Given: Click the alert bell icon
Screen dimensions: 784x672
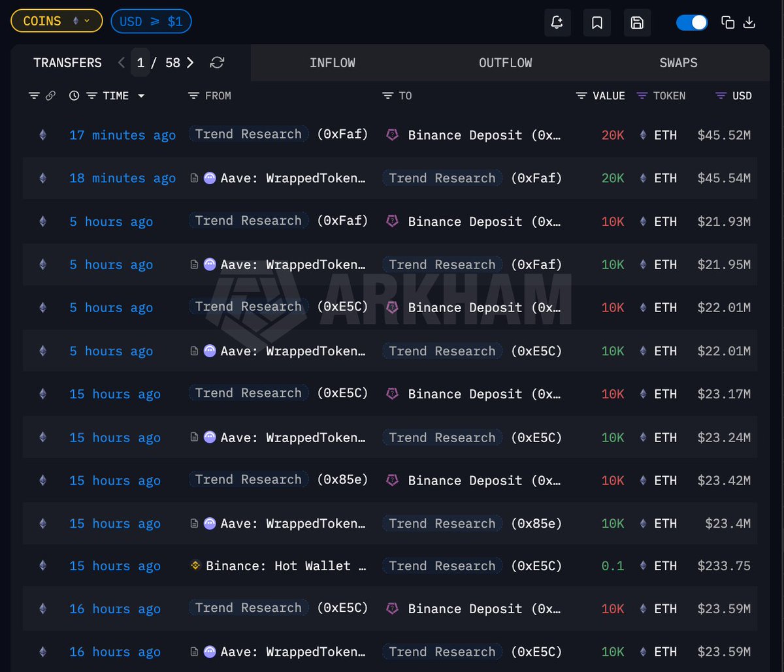Looking at the screenshot, I should [557, 23].
